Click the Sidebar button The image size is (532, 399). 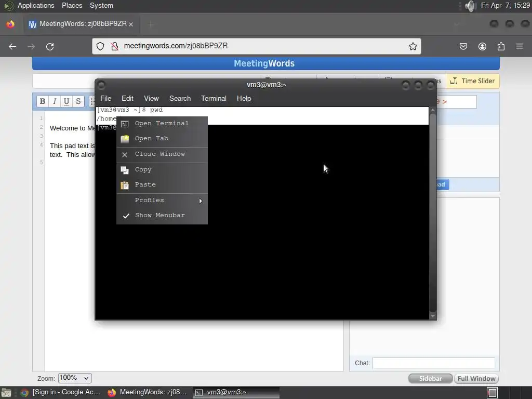[430, 379]
